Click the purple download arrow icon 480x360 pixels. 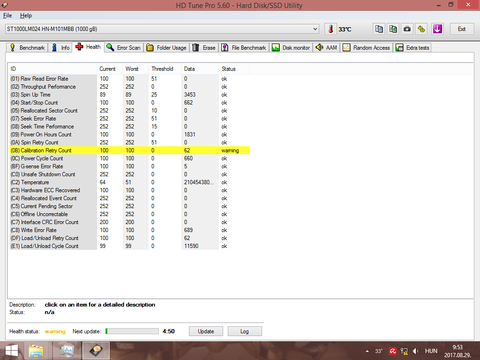click(x=437, y=29)
